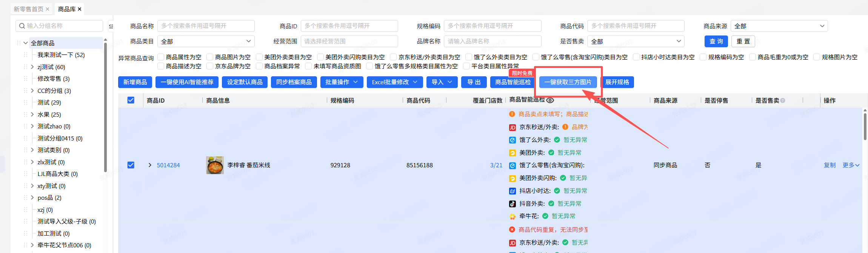The width and height of the screenshot is (868, 253).
Task: Click red error icon beside 商品代码重复
Action: click(x=512, y=230)
